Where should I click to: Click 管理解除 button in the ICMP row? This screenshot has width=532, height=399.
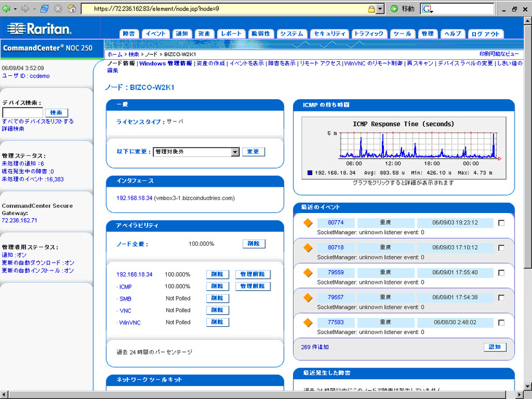[252, 286]
